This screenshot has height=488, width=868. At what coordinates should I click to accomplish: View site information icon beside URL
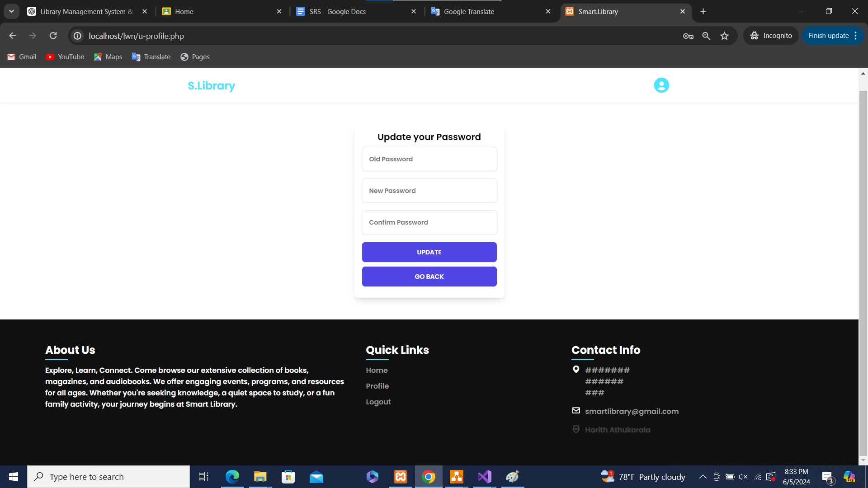click(x=78, y=36)
